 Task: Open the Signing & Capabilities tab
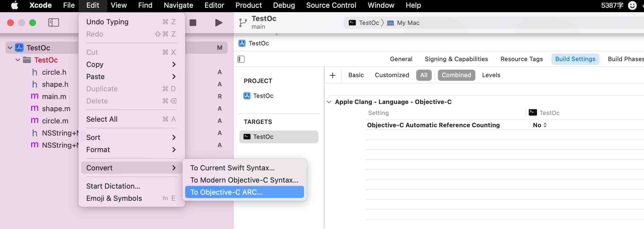456,59
